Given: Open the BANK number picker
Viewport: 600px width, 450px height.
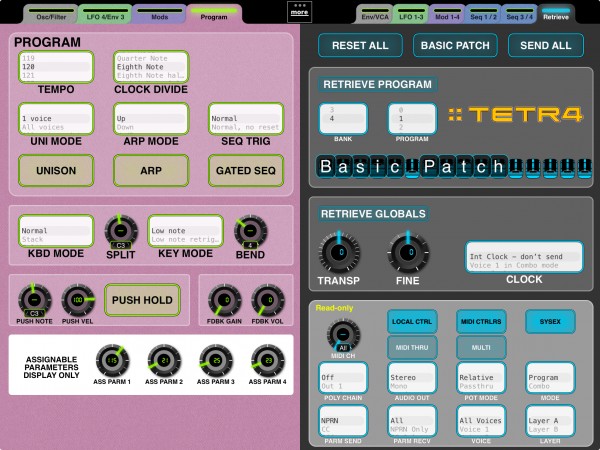Looking at the screenshot, I should point(343,119).
